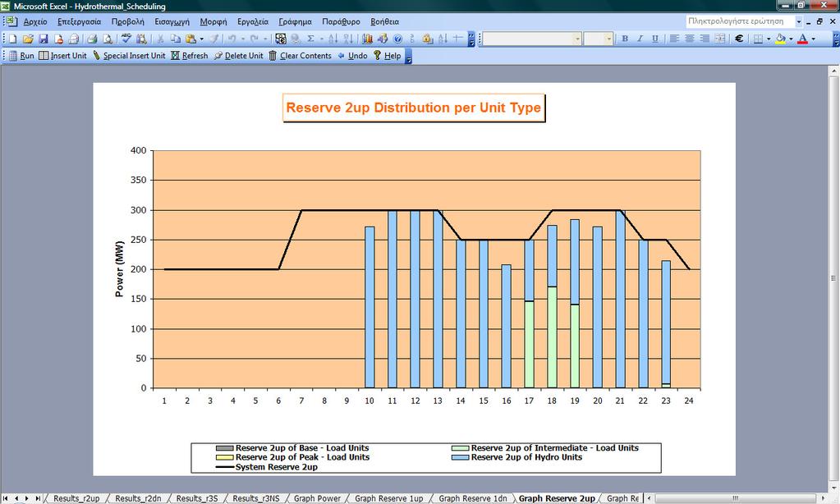Expand the Borders dropdown arrow
Viewport: 840px width, 504px height.
click(x=769, y=39)
